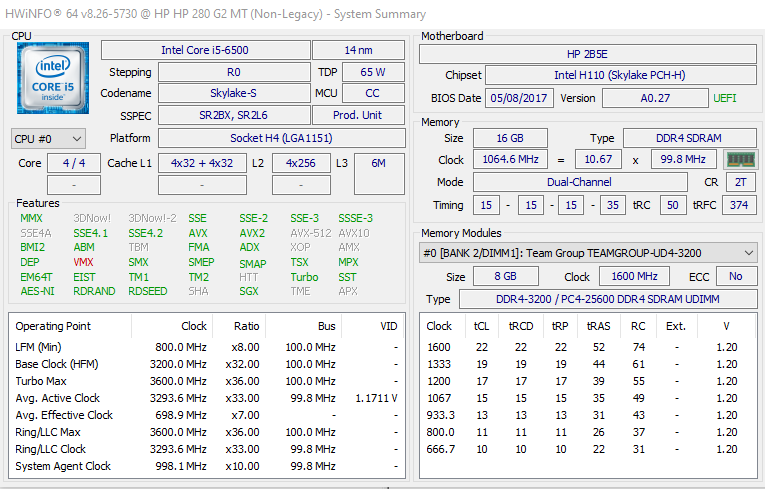Click the MCU value CC
This screenshot has width=765, height=489.
click(x=373, y=93)
